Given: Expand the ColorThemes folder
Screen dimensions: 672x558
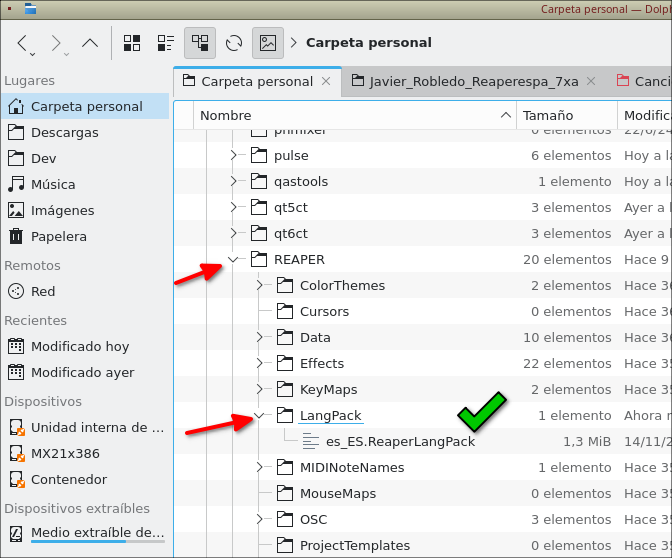Looking at the screenshot, I should click(259, 285).
